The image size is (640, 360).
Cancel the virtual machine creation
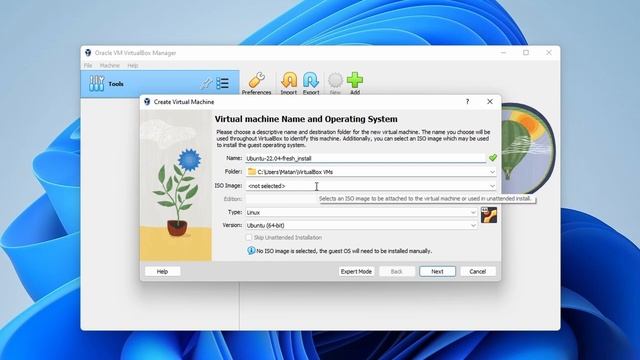tap(478, 271)
